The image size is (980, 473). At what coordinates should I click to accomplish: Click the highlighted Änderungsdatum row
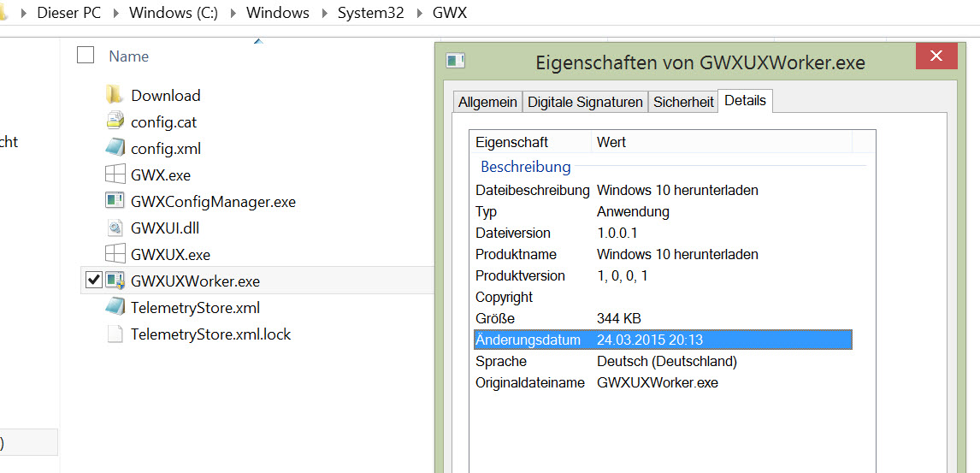point(663,340)
